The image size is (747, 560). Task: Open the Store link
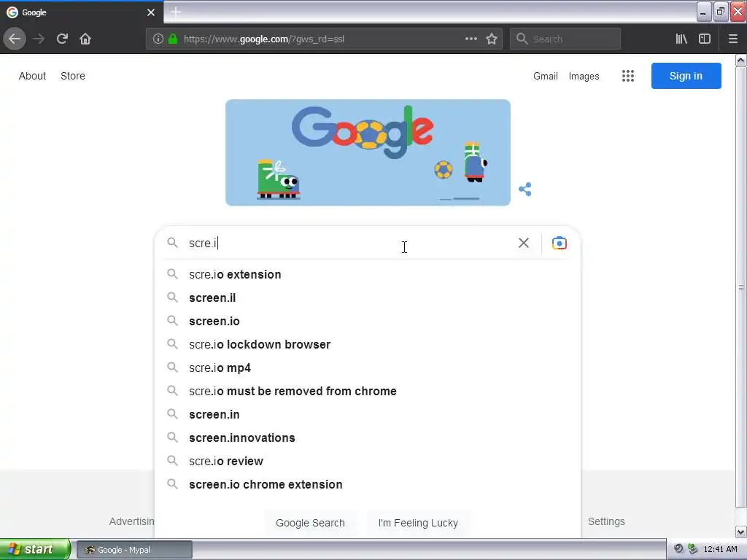pyautogui.click(x=73, y=76)
